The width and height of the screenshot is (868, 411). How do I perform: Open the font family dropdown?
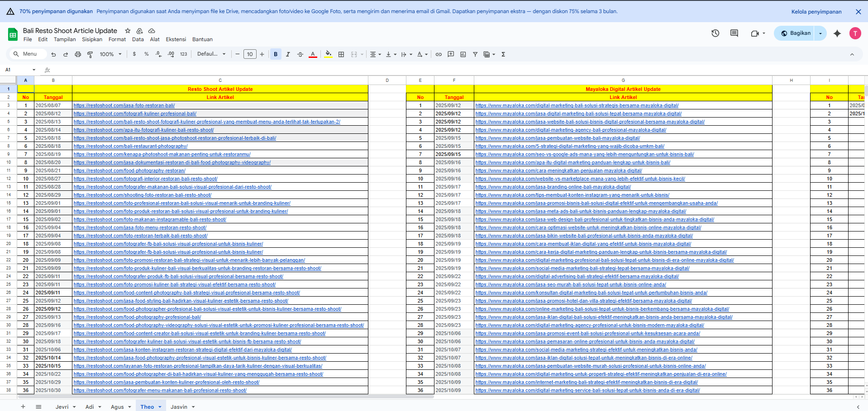click(211, 54)
